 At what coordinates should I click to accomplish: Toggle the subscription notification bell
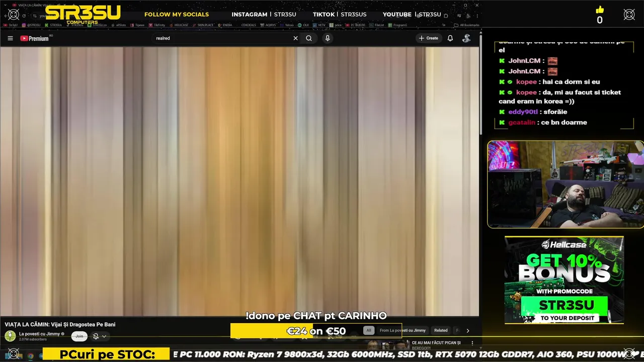96,336
